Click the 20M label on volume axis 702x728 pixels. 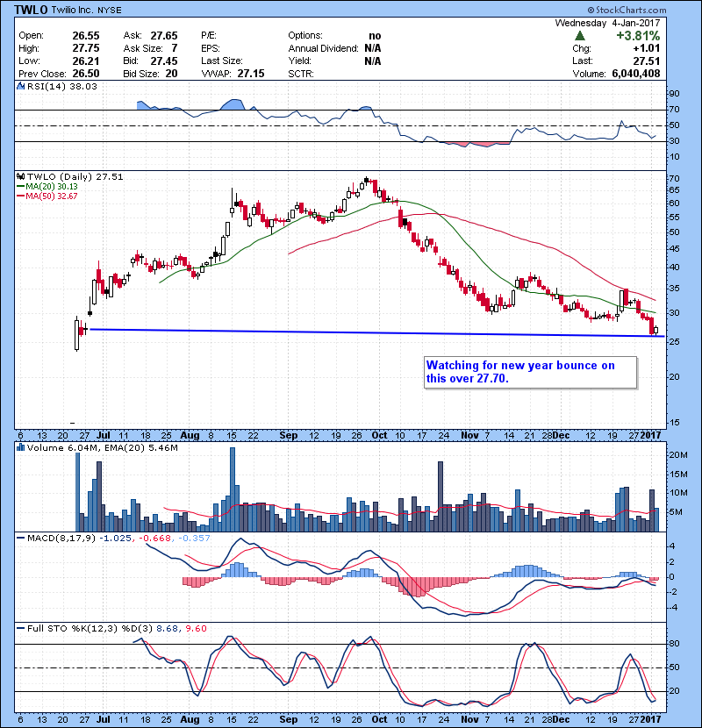(x=677, y=455)
